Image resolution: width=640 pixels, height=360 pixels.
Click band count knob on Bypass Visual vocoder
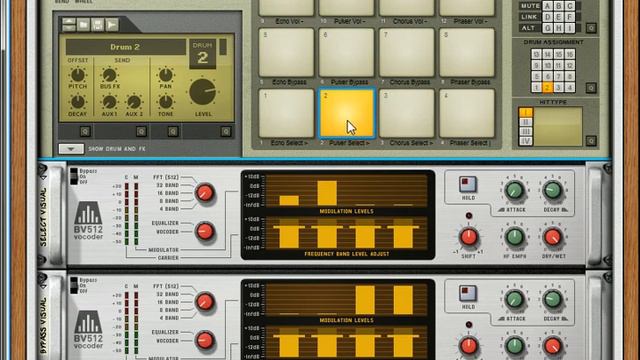point(204,302)
